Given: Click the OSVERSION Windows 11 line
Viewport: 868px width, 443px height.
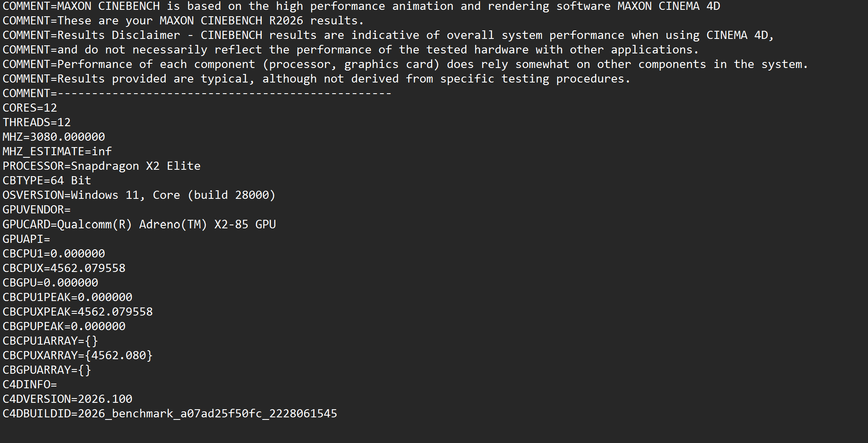Looking at the screenshot, I should coord(139,195).
